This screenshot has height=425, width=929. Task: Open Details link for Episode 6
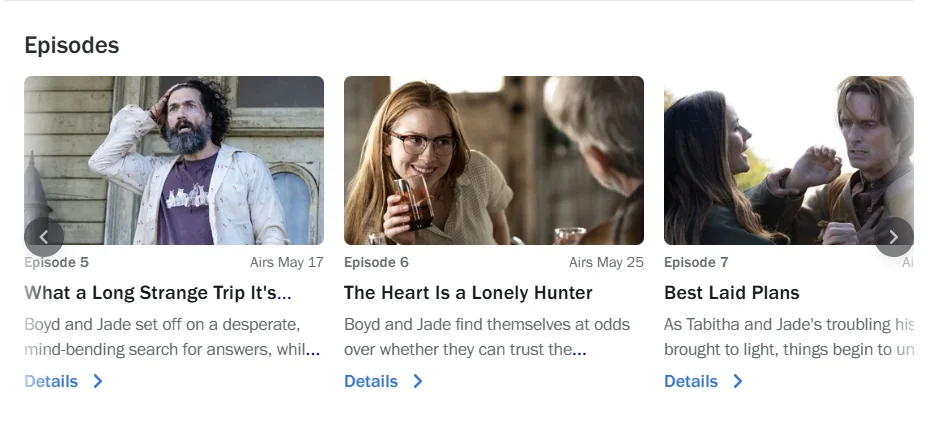371,381
